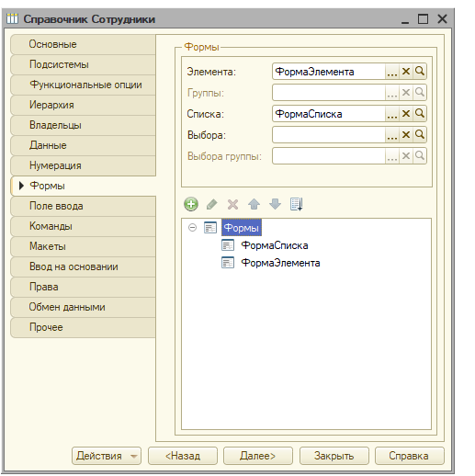Viewport: 475px width, 476px height.
Task: Click the green Add form icon
Action: (x=191, y=204)
